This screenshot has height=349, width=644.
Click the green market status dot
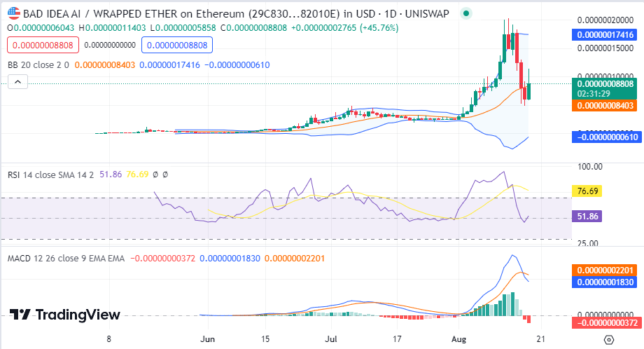pos(465,13)
